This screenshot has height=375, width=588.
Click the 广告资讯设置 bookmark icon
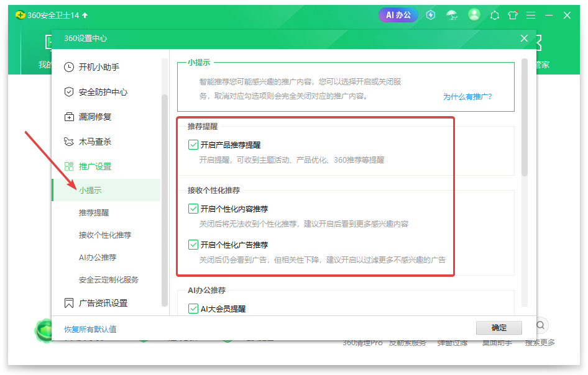(x=70, y=303)
